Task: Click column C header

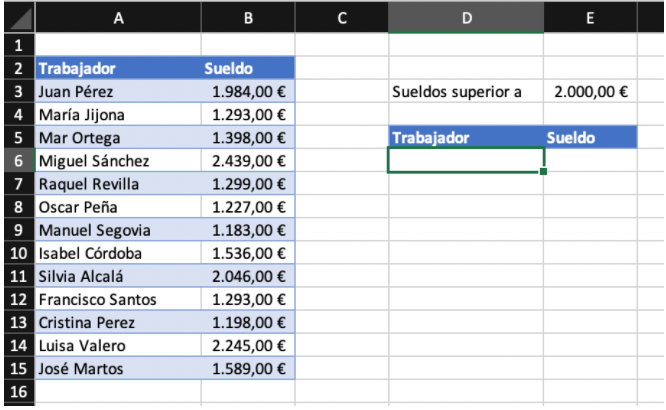Action: 341,18
